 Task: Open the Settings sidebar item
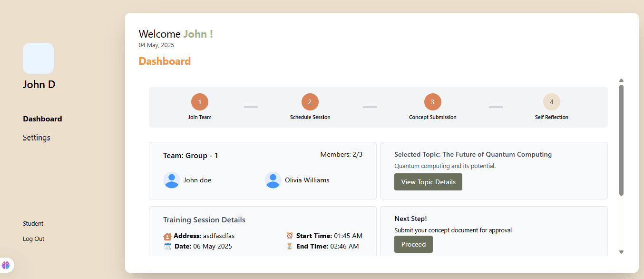tap(37, 138)
